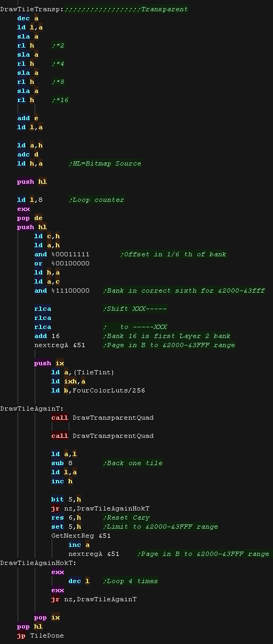Click the second 'call DrawTransparentQuad' line

(102, 436)
